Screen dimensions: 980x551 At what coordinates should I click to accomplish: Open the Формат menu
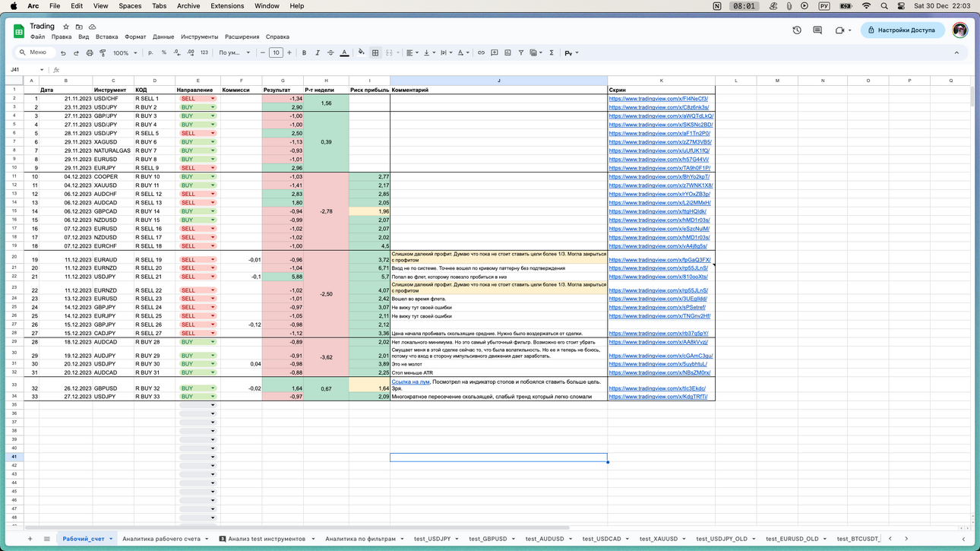[x=135, y=36]
